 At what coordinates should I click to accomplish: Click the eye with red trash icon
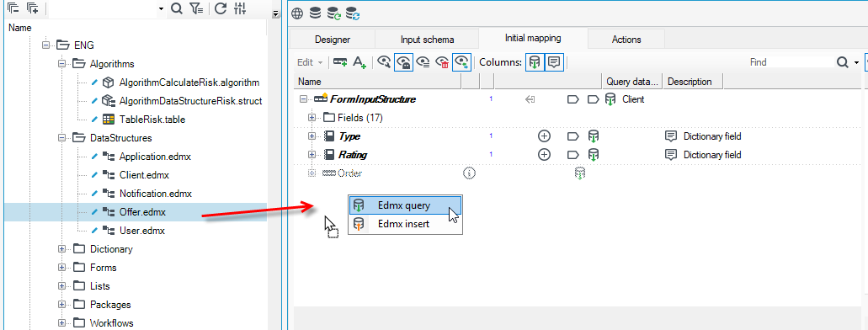pyautogui.click(x=442, y=62)
